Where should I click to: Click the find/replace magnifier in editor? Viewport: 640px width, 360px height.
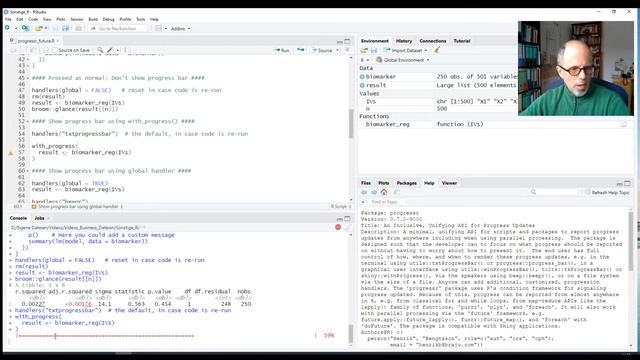point(100,50)
